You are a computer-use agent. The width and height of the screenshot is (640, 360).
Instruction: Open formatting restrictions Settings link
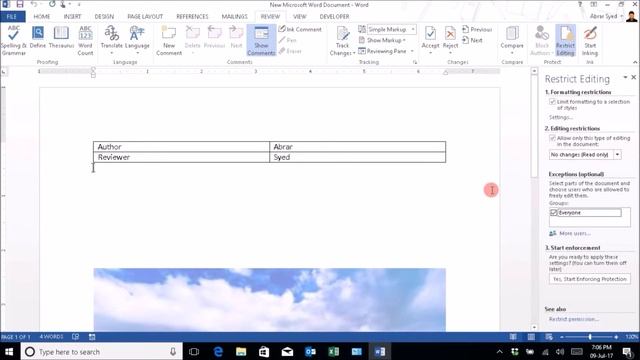561,118
